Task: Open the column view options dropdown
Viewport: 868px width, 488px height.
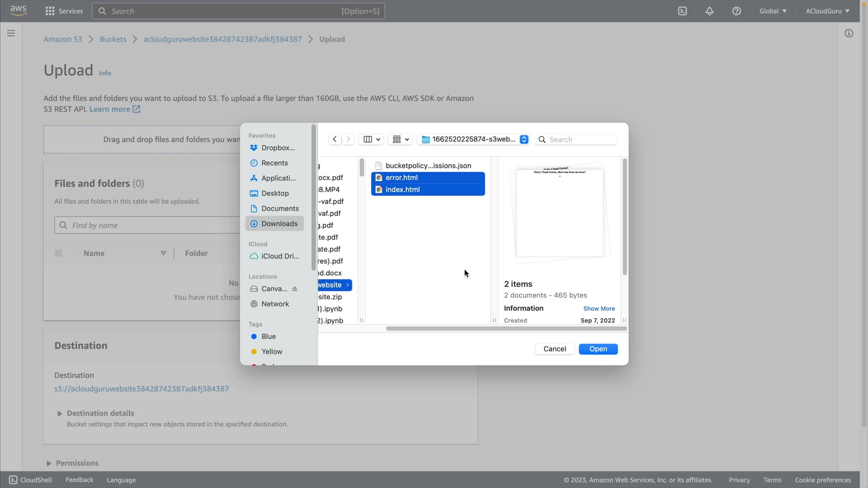Action: pyautogui.click(x=371, y=140)
